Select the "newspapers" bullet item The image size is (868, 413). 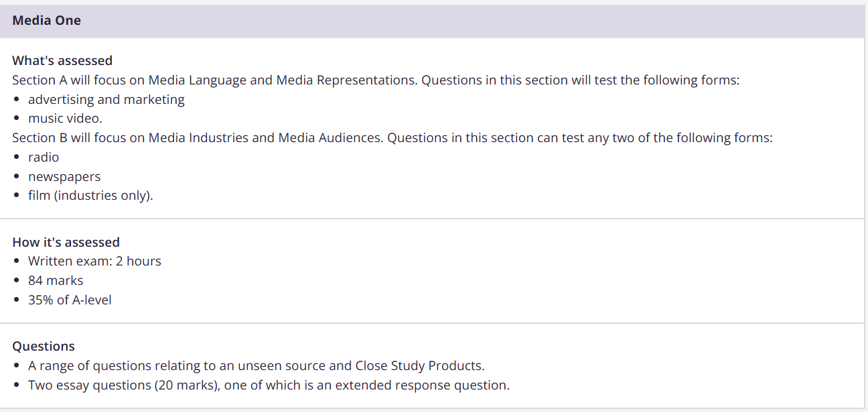point(64,177)
